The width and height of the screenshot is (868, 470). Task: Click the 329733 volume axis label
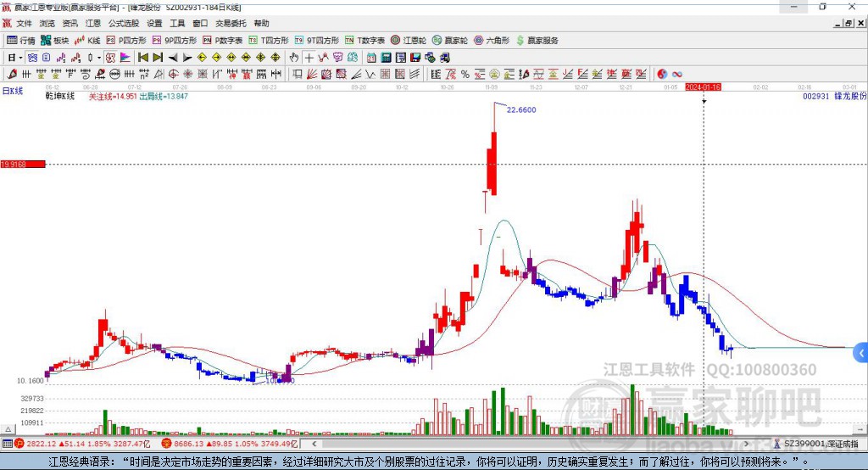click(32, 399)
